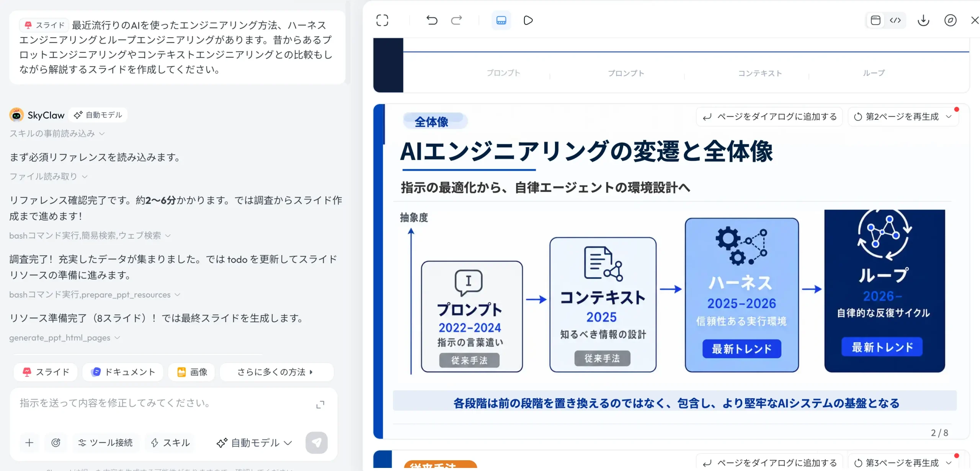Click コンテキスト label on the previous slide
Image resolution: width=980 pixels, height=471 pixels.
pyautogui.click(x=760, y=73)
